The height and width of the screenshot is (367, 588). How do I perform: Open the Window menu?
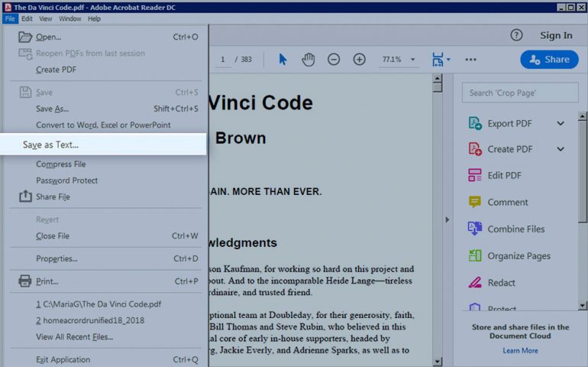pyautogui.click(x=69, y=19)
